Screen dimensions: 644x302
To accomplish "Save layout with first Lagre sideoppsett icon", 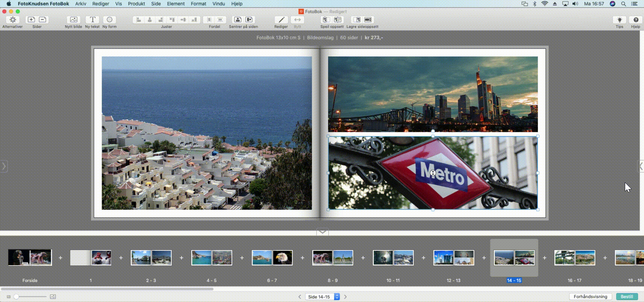I will point(357,20).
